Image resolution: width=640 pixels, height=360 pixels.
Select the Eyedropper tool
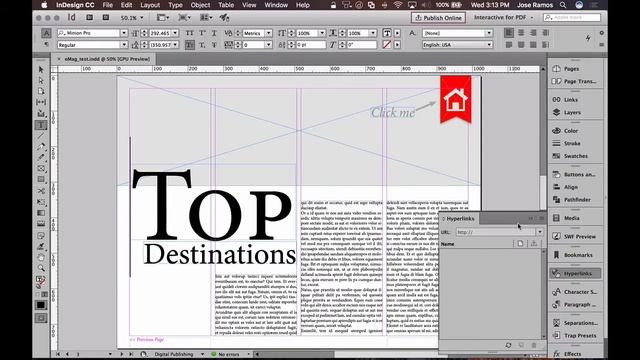[41, 247]
